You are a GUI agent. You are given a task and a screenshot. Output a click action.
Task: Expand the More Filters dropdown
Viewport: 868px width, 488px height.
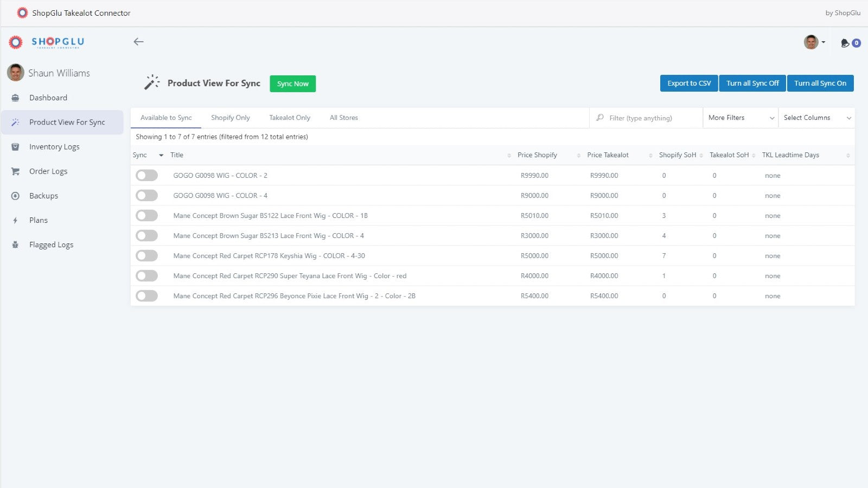tap(741, 118)
